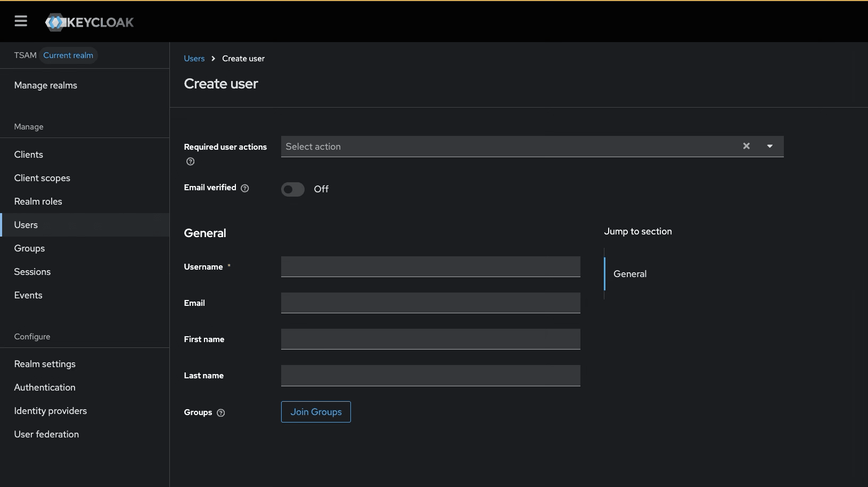This screenshot has height=487, width=868.
Task: Click the Off label of Email verified
Action: (x=321, y=189)
